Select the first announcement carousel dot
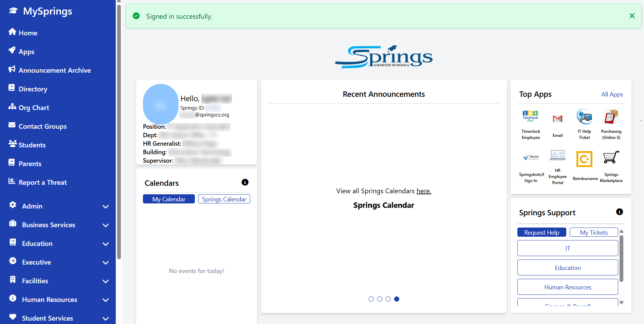 click(371, 299)
